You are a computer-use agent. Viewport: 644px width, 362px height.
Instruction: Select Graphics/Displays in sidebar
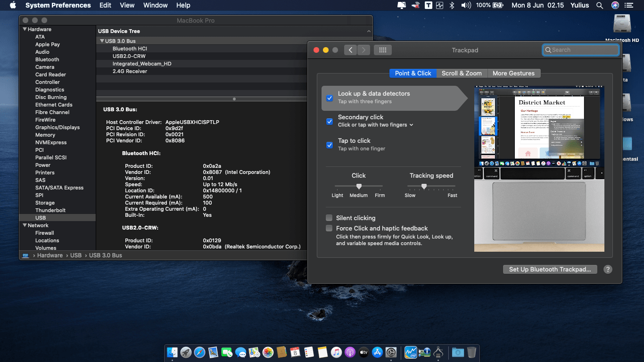58,127
